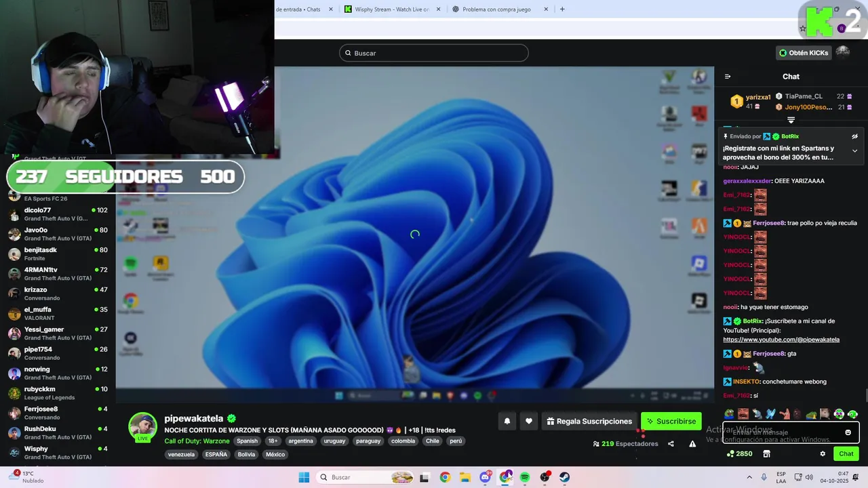Check the 2850 channel points balance
The image size is (868, 488).
740,454
